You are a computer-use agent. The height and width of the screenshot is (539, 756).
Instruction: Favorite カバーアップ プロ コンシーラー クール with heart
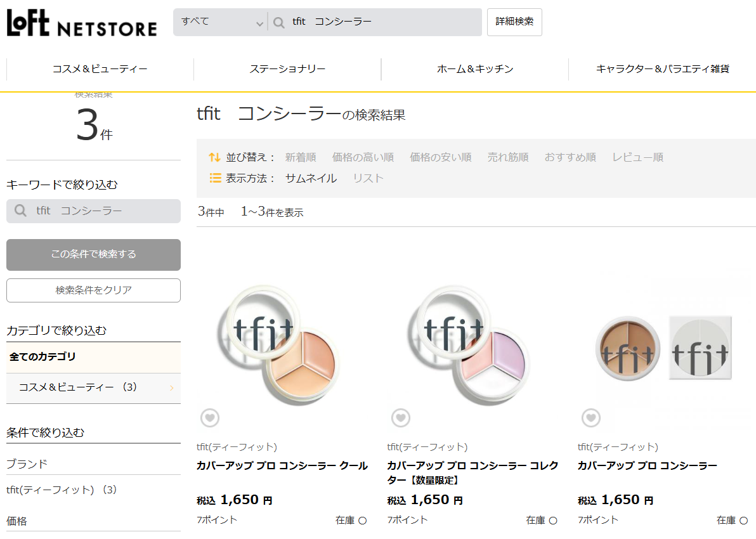coord(210,417)
